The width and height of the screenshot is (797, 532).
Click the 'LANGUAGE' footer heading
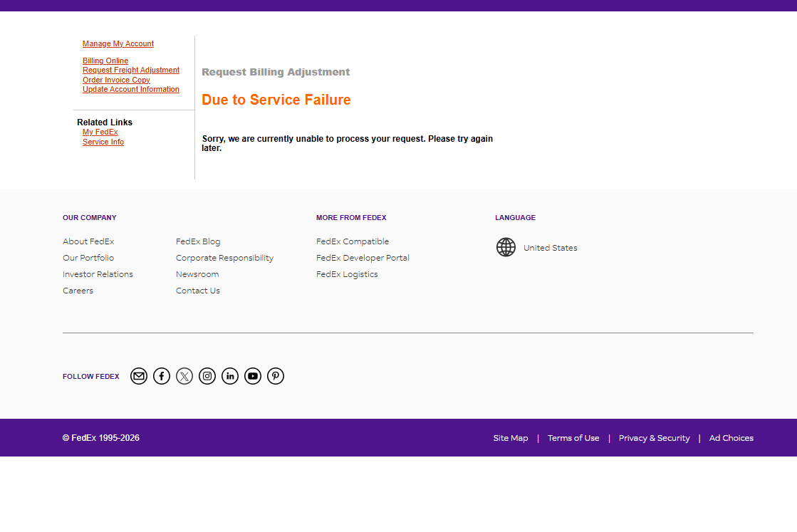pos(515,217)
